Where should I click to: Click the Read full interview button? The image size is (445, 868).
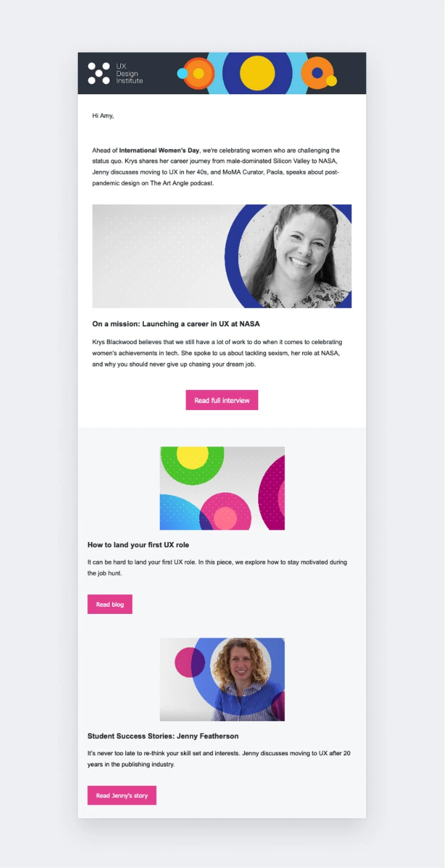click(x=222, y=400)
